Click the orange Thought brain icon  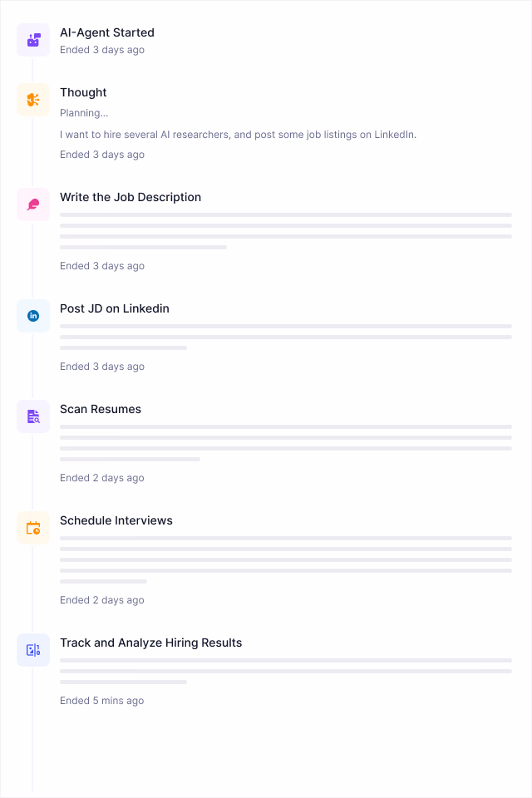(33, 100)
